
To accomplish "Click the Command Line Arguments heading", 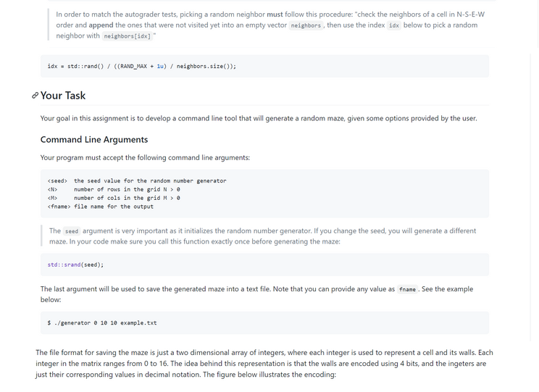I will click(x=94, y=140).
